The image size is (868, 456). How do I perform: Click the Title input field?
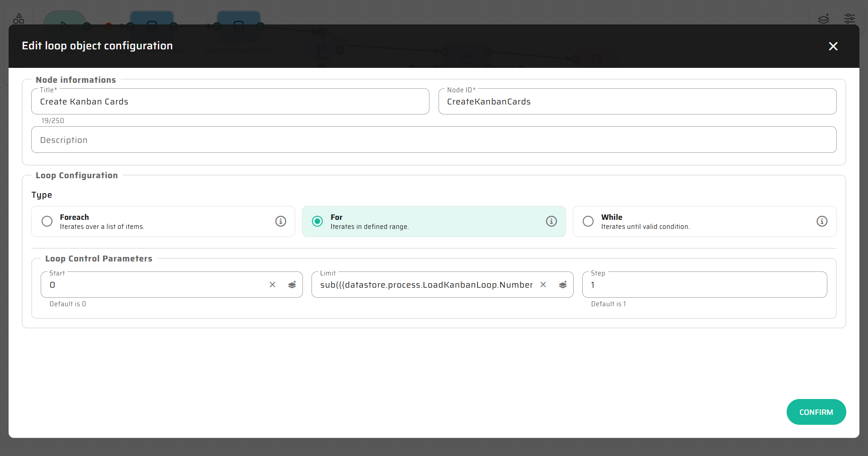(230, 102)
